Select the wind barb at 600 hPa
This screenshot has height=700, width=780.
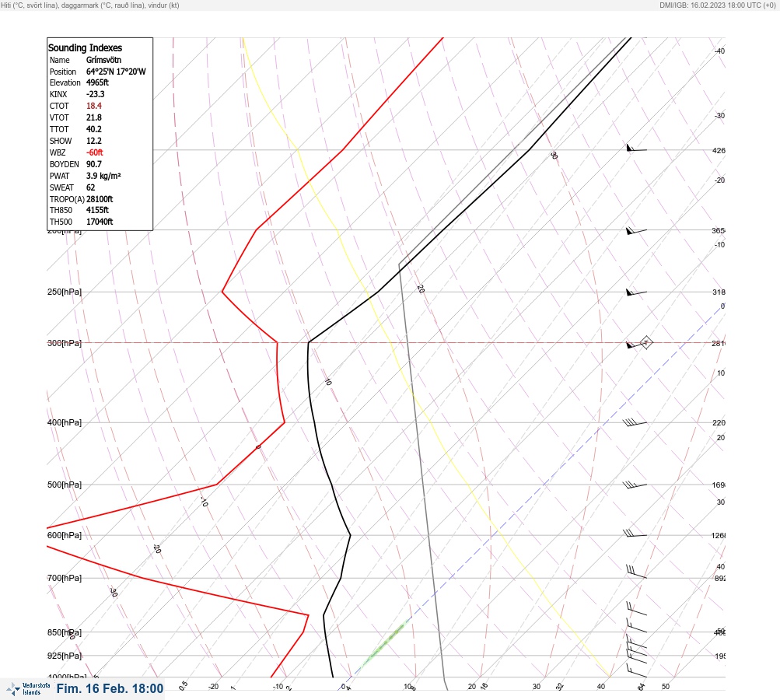[x=635, y=534]
